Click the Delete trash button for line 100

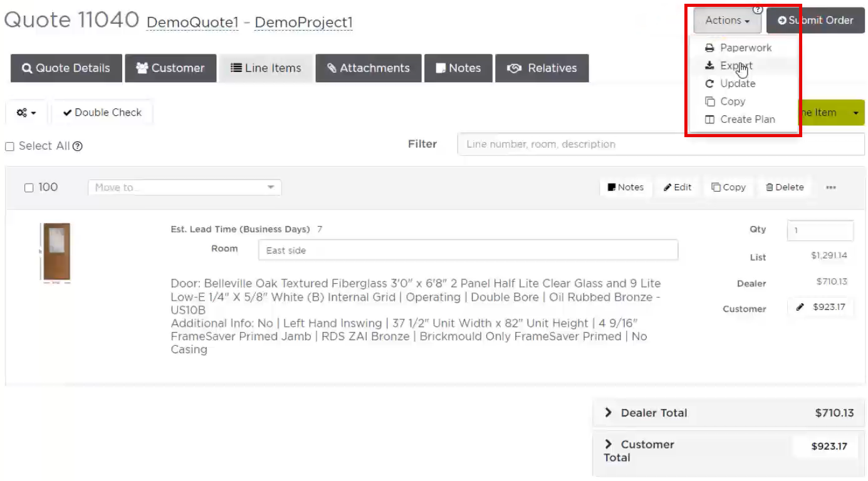[784, 187]
